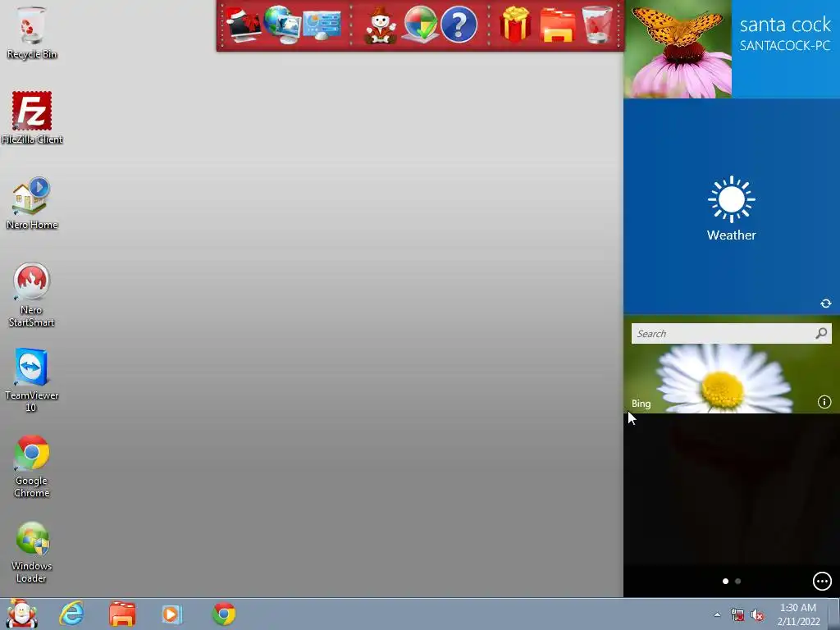840x630 pixels.
Task: Open the Recycle Bin desktop icon
Action: pos(32,32)
